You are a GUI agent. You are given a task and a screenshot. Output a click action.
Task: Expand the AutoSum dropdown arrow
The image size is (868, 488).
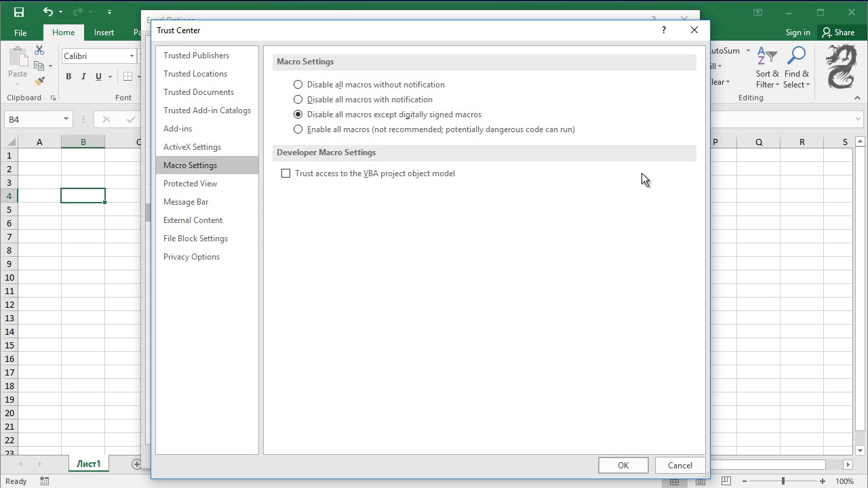pyautogui.click(x=748, y=51)
